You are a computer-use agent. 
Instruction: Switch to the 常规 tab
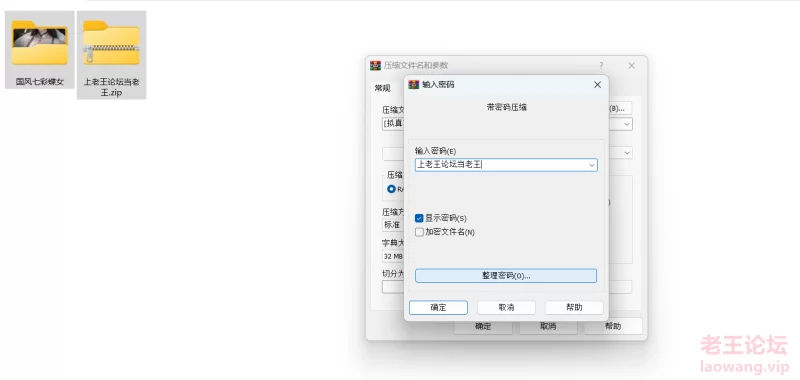point(383,88)
